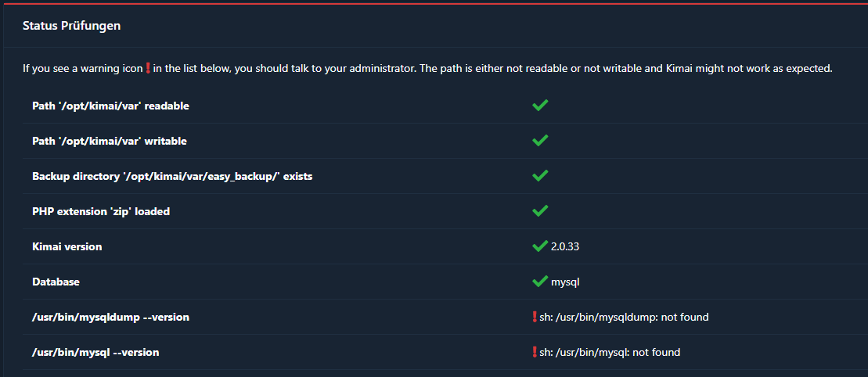The width and height of the screenshot is (868, 377).
Task: Click the green checkmark next to mysql
Action: (x=540, y=282)
